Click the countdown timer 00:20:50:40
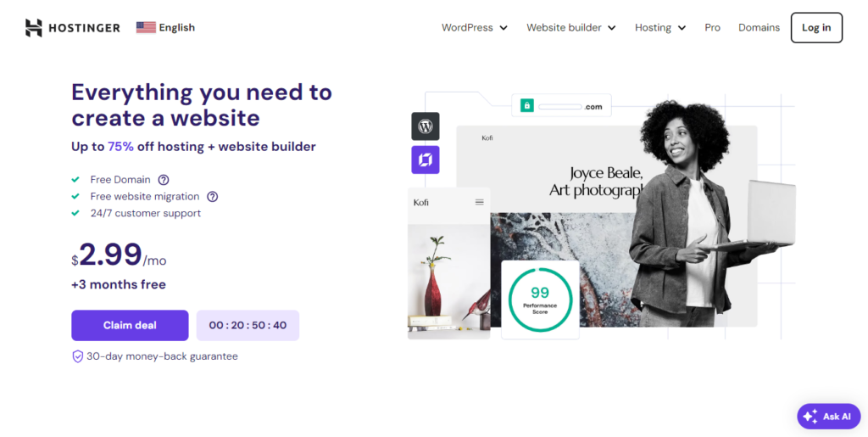This screenshot has width=868, height=437. 248,325
